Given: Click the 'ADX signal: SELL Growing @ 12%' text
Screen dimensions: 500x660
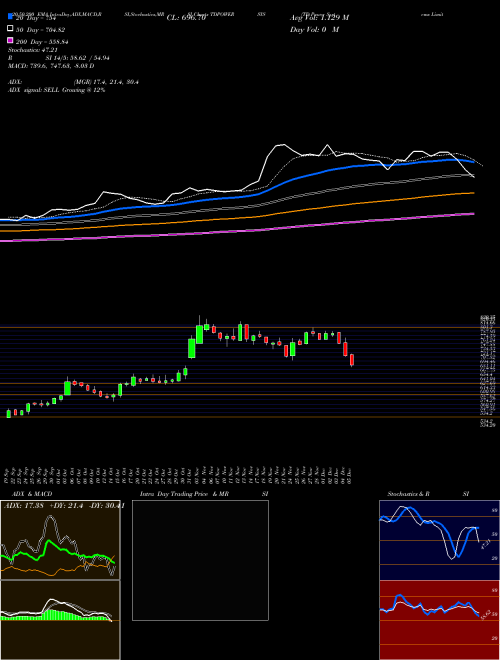Looking at the screenshot, I should (x=56, y=90).
